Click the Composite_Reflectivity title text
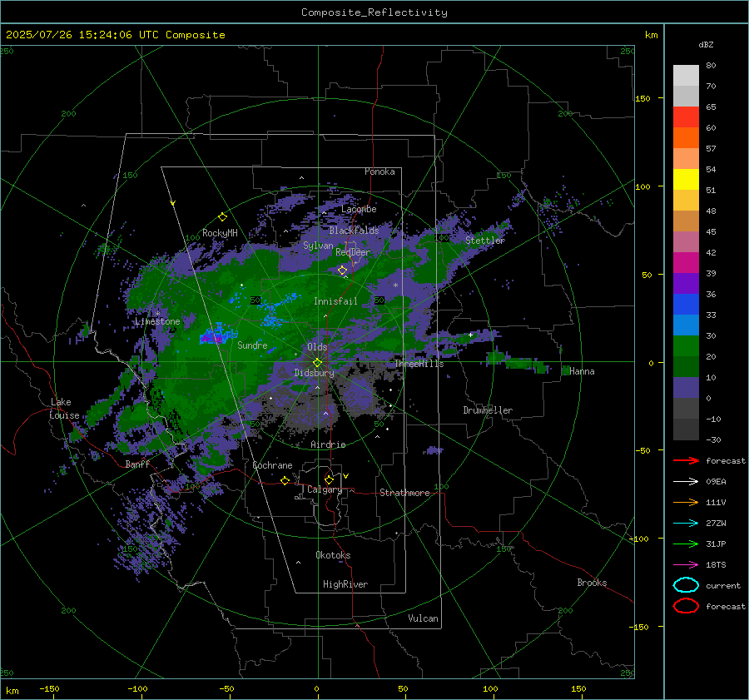 (374, 12)
